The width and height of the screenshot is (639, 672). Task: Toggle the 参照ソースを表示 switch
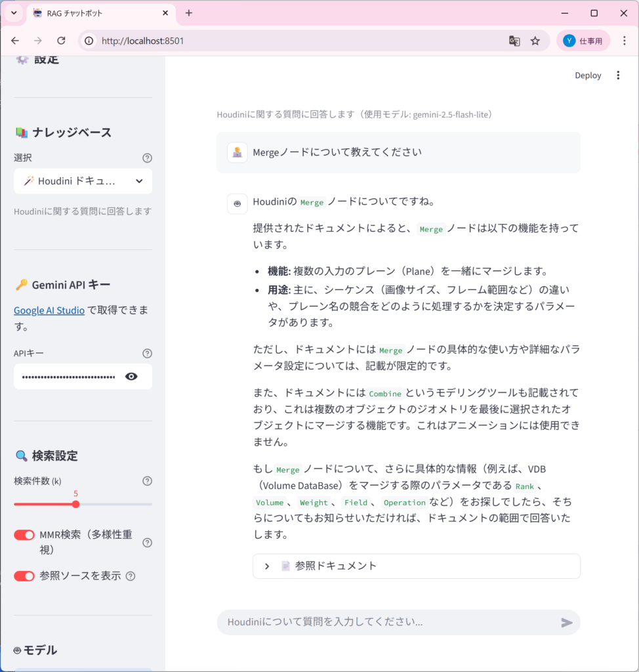click(24, 576)
